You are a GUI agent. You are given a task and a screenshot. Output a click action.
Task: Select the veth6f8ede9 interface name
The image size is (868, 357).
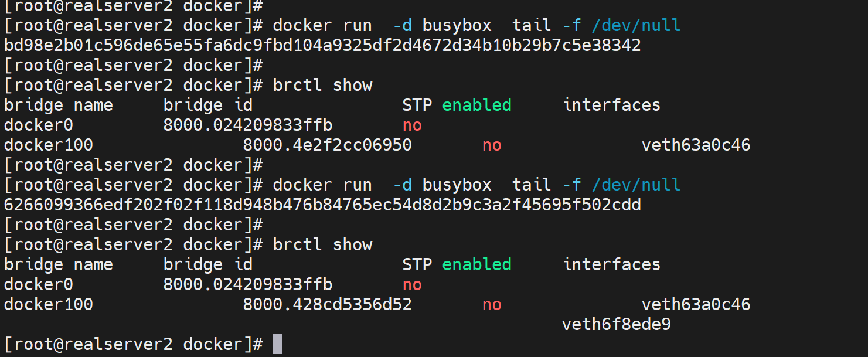point(616,324)
